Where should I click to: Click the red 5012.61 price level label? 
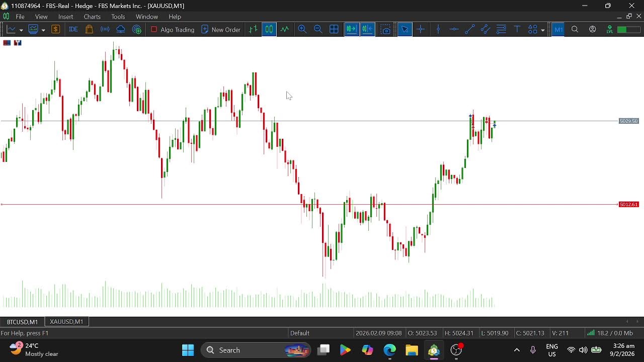coord(628,205)
